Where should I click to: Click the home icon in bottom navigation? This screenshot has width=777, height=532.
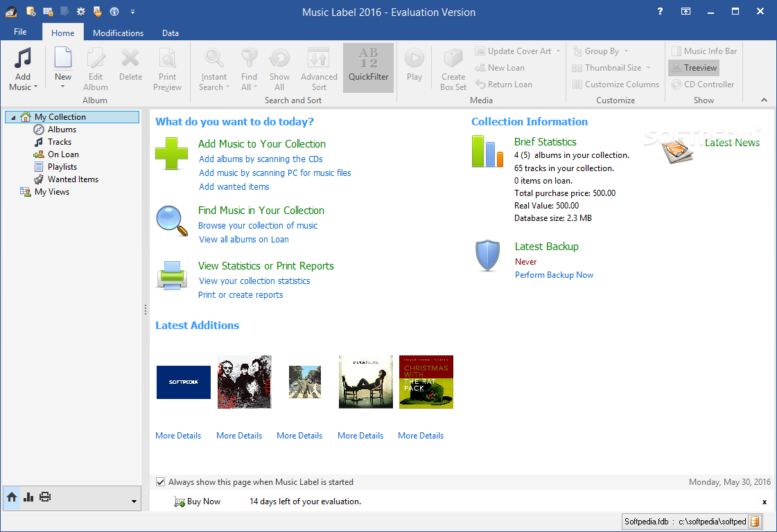pyautogui.click(x=12, y=497)
